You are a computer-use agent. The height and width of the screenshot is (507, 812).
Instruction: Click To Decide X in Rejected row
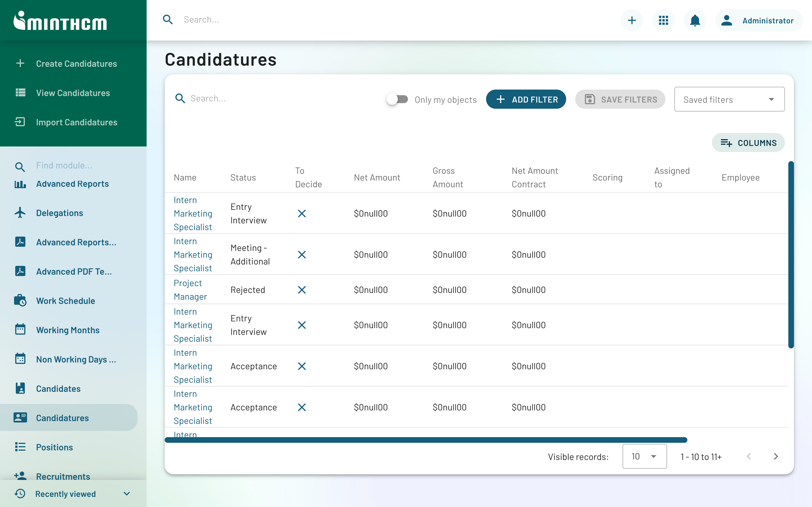tap(302, 290)
